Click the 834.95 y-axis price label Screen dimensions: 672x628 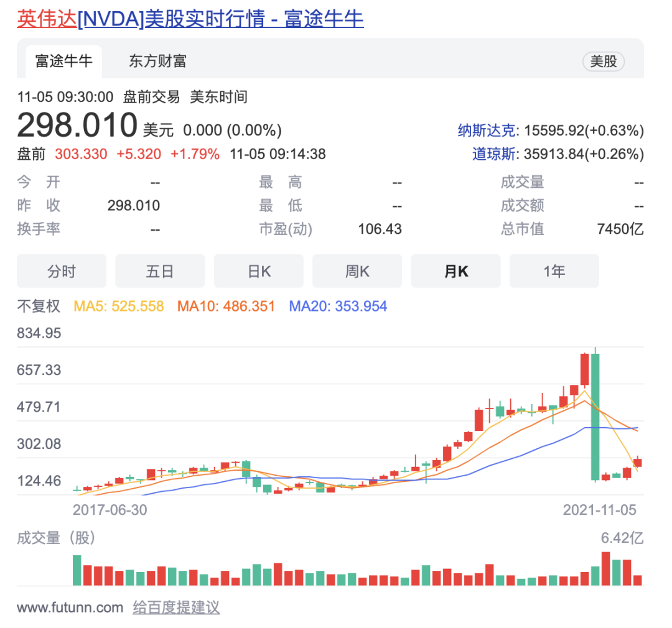point(39,333)
